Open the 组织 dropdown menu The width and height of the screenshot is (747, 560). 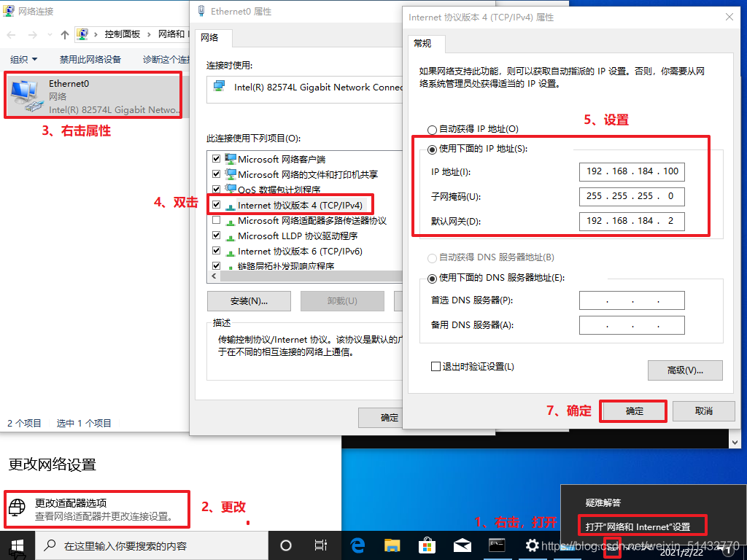point(24,60)
